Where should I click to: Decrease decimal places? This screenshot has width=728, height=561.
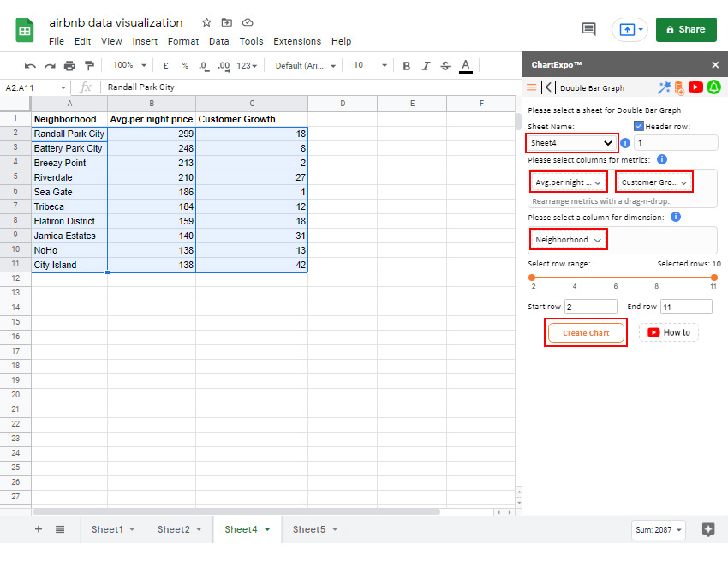[x=204, y=66]
